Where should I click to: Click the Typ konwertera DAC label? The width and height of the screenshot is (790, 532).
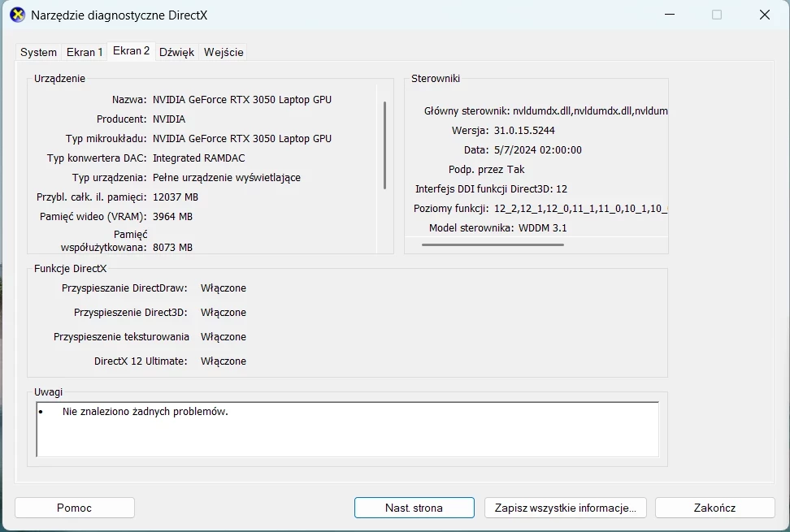(x=97, y=158)
